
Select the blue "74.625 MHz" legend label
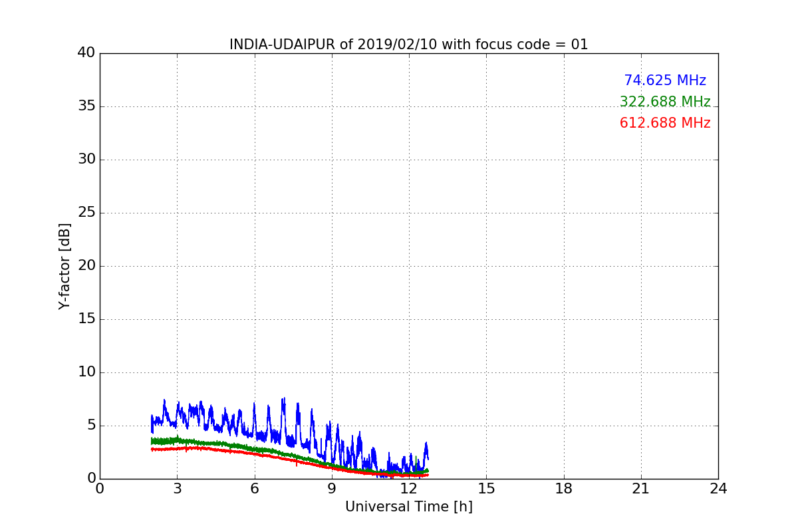tap(665, 80)
